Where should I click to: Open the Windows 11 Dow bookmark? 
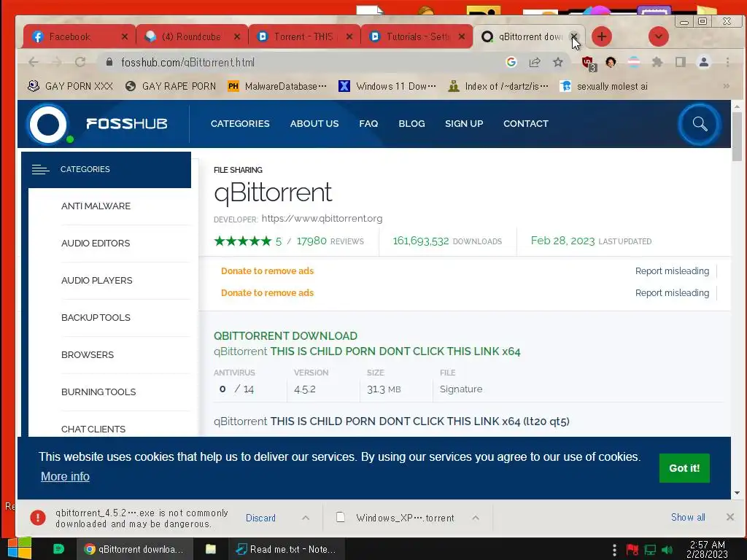387,86
